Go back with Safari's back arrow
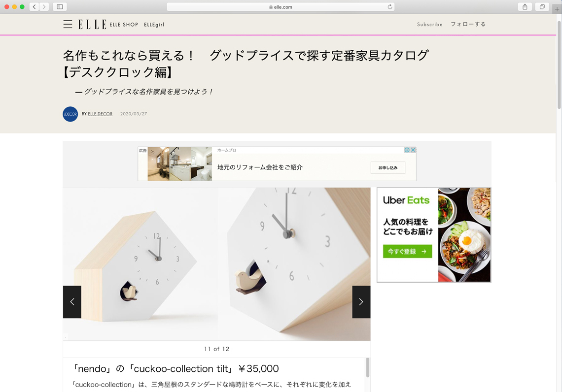Screen dimensions: 562x392 34,7
